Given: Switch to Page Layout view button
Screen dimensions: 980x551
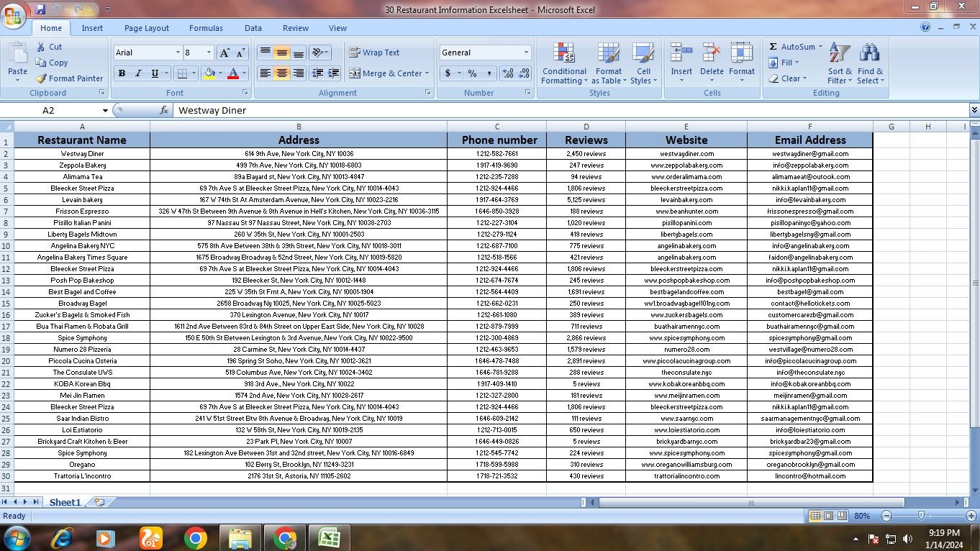Looking at the screenshot, I should (828, 516).
